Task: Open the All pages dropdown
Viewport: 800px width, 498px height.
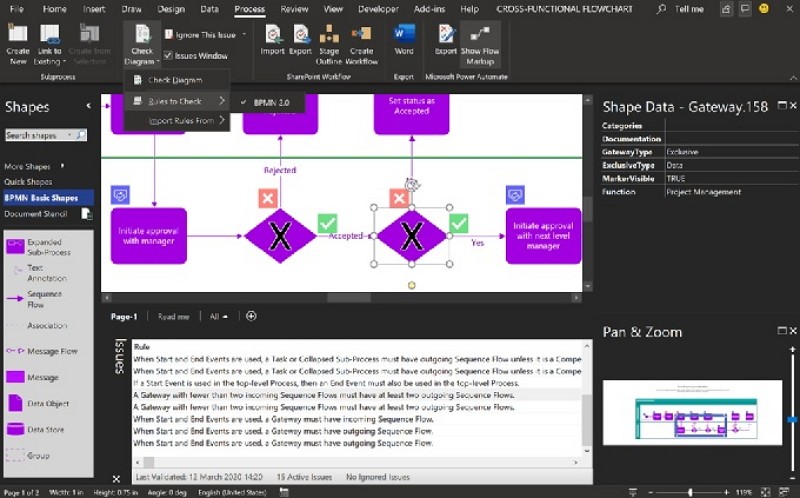Action: [x=218, y=316]
